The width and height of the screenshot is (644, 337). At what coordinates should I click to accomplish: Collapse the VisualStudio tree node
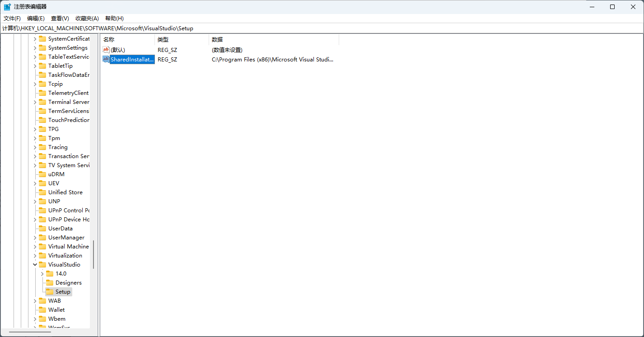[x=35, y=265]
